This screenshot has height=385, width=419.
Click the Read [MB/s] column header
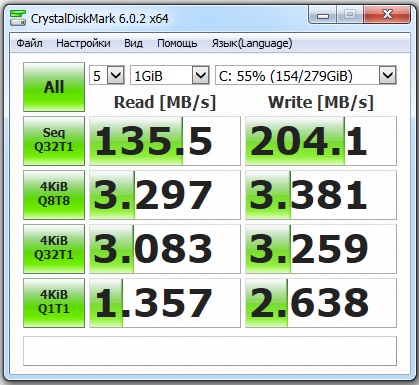click(x=165, y=102)
